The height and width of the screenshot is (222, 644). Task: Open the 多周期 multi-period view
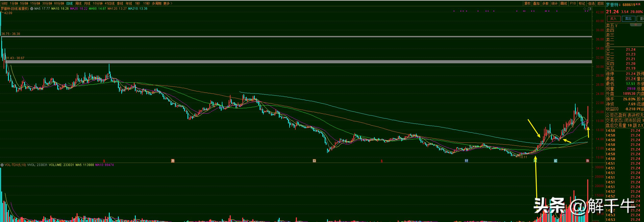[x=157, y=3]
